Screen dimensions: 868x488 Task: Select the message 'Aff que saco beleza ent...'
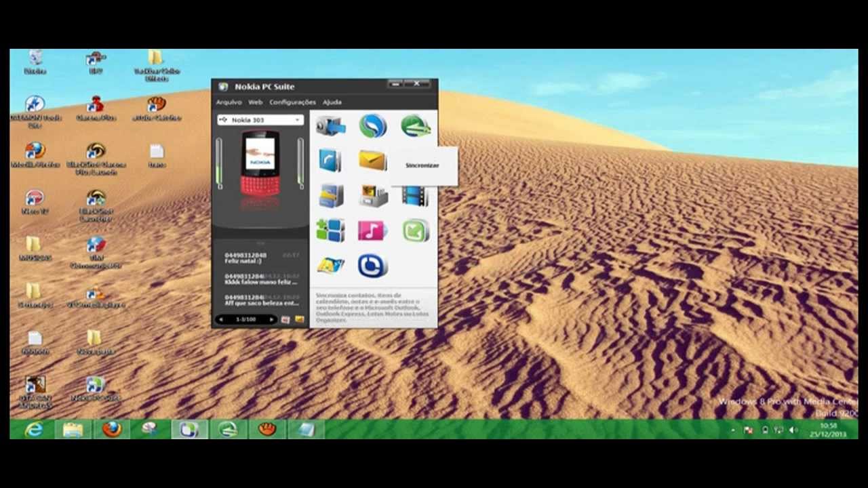pyautogui.click(x=262, y=300)
